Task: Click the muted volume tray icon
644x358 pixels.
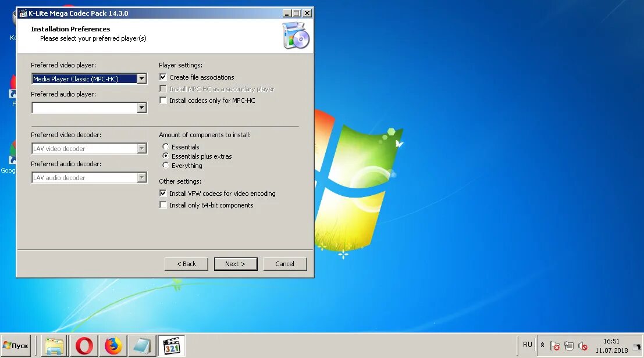Action: tap(582, 346)
